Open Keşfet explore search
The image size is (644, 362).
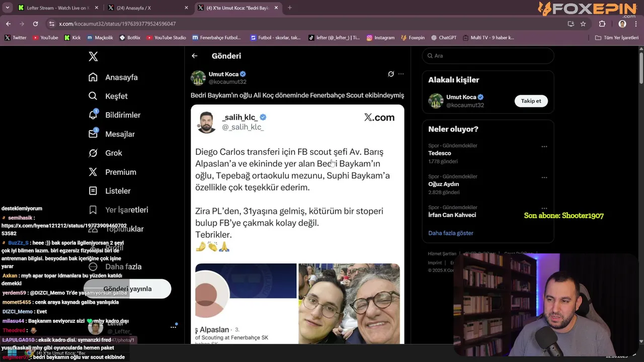tap(108, 96)
